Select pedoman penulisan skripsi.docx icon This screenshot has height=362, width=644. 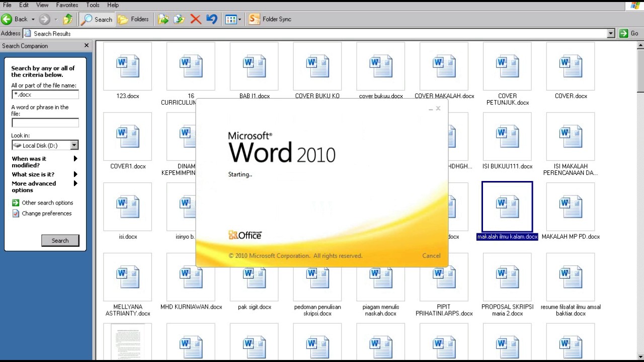tap(317, 278)
